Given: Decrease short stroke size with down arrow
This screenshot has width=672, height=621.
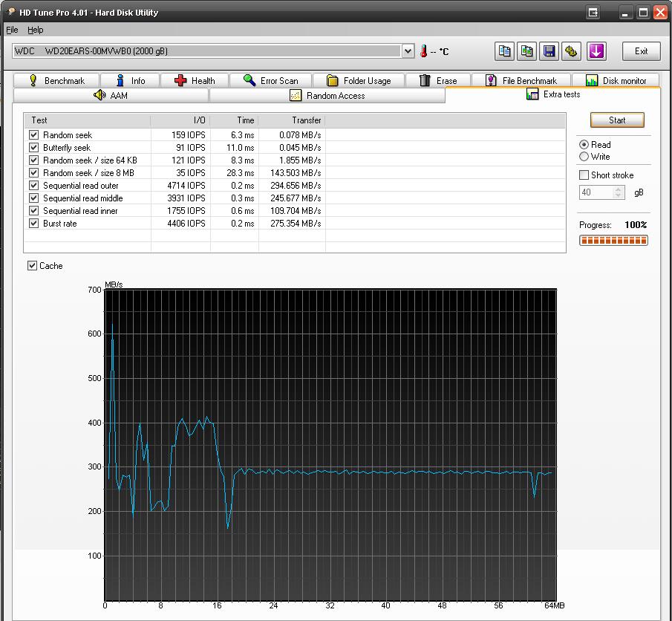Looking at the screenshot, I should click(x=618, y=195).
